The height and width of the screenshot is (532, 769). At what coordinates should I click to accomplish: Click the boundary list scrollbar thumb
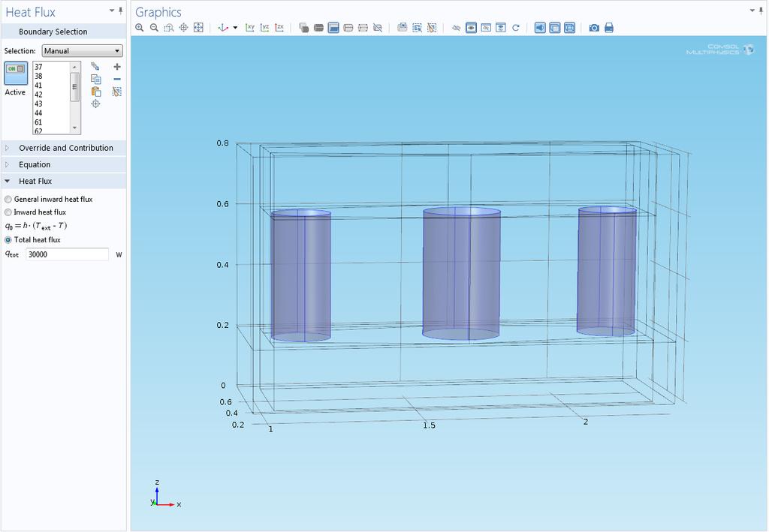[74, 87]
